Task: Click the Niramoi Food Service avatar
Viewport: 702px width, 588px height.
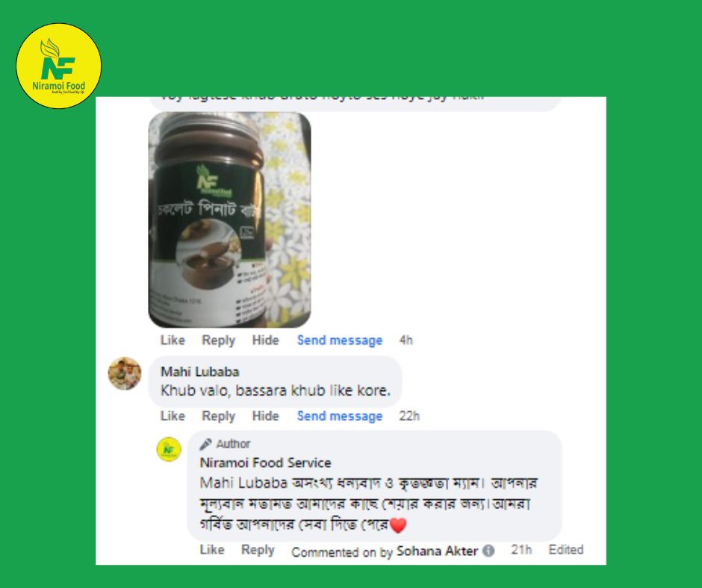Action: click(x=169, y=449)
